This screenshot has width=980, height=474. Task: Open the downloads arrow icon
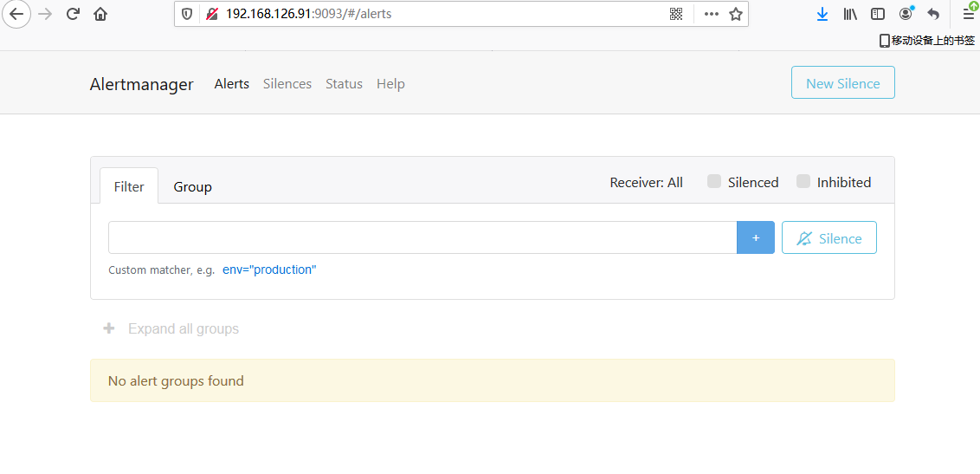pyautogui.click(x=822, y=14)
